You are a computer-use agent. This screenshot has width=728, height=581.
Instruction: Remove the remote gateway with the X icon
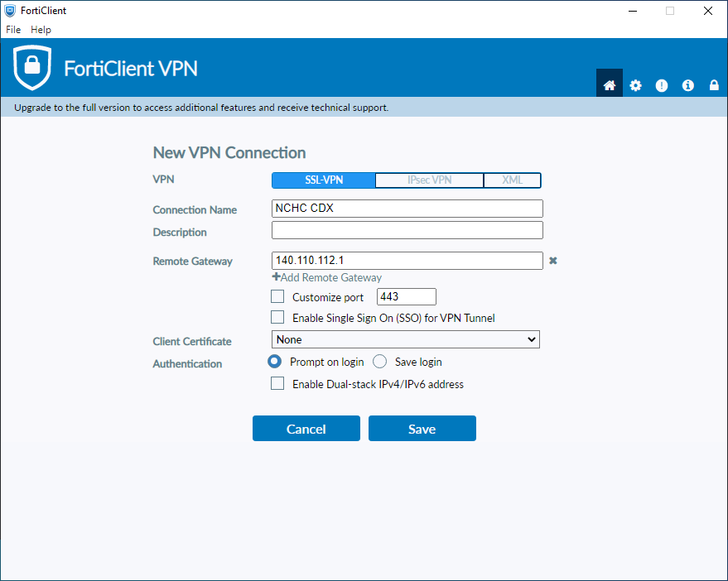click(x=553, y=260)
